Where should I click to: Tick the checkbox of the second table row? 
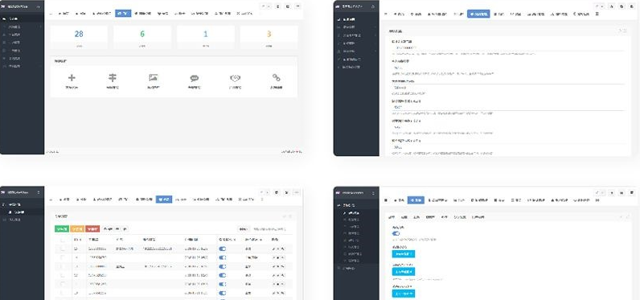pos(63,257)
